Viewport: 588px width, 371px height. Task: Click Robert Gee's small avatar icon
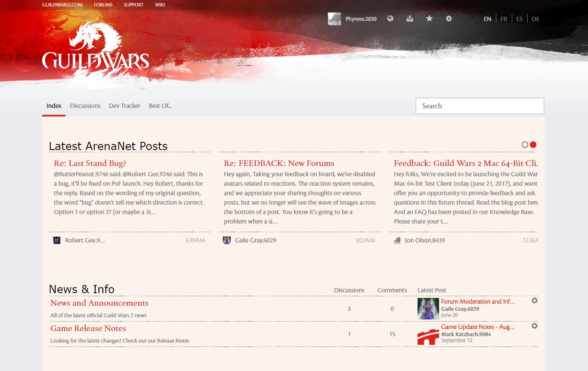click(57, 240)
